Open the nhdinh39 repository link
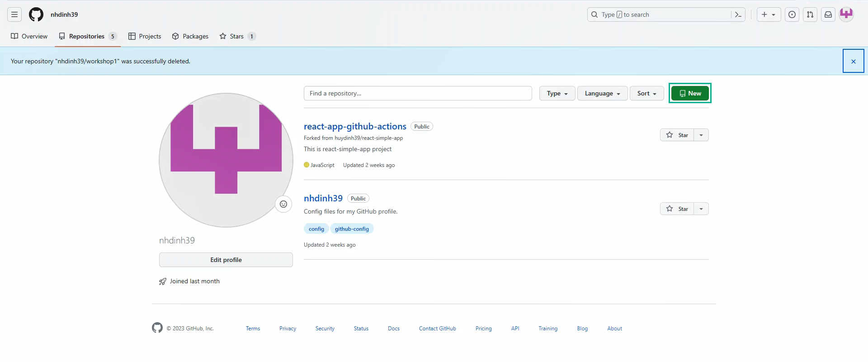This screenshot has height=362, width=868. pyautogui.click(x=323, y=198)
